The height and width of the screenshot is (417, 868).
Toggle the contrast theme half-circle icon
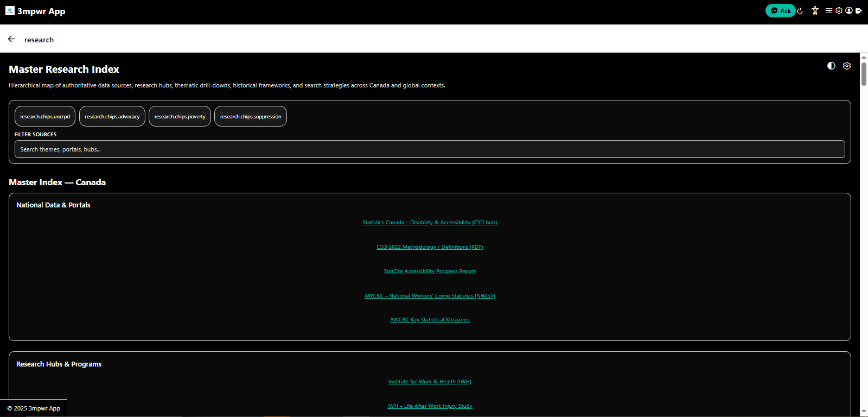coord(831,66)
